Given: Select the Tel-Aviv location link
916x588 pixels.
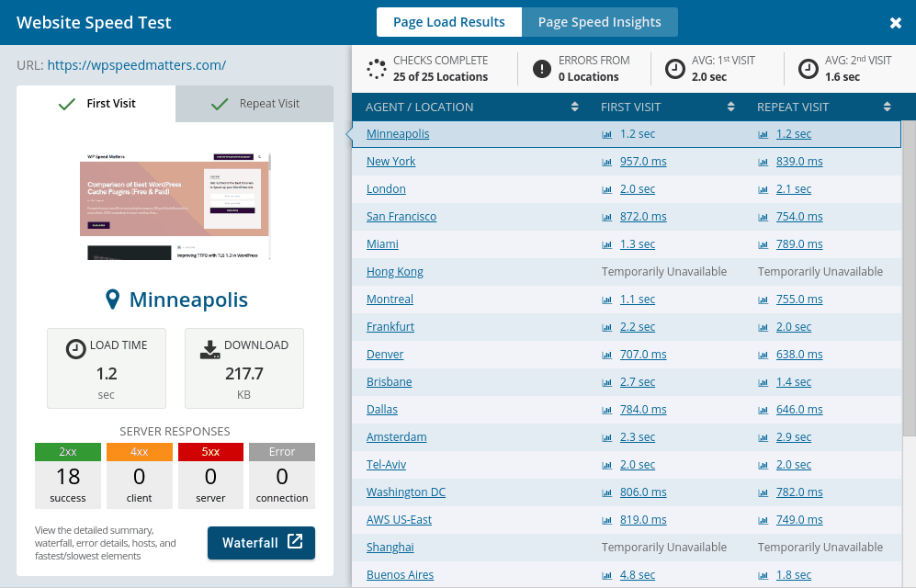Looking at the screenshot, I should pyautogui.click(x=386, y=464).
